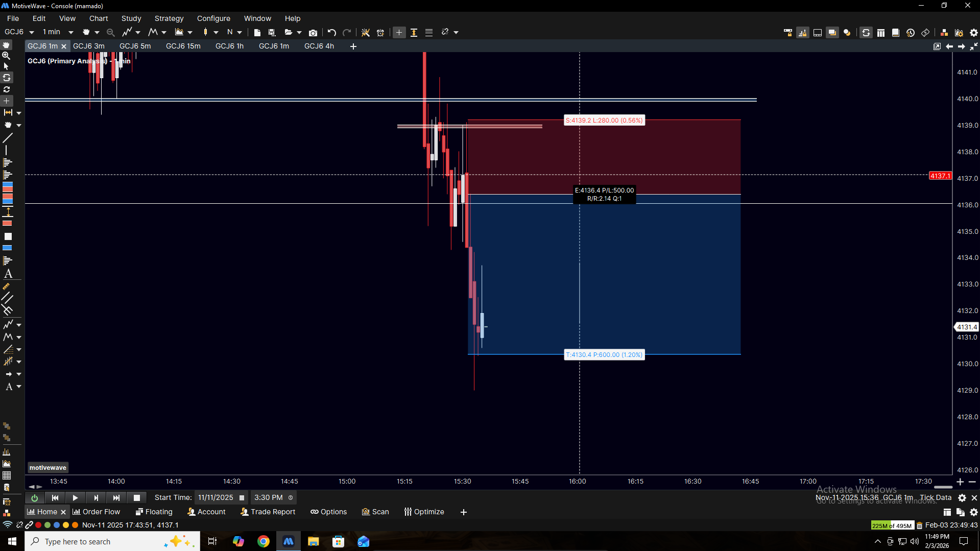Toggle the overlapping windows layers icon
Image resolution: width=980 pixels, height=551 pixels.
tap(832, 32)
